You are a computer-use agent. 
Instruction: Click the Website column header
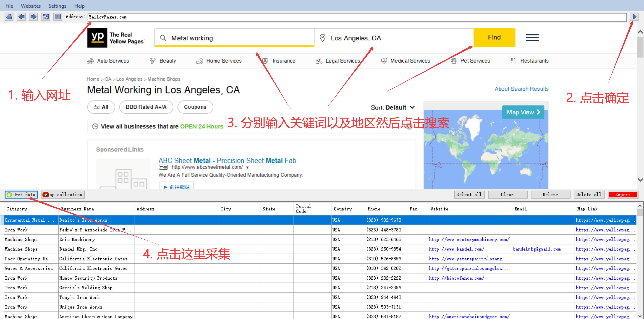click(x=470, y=209)
